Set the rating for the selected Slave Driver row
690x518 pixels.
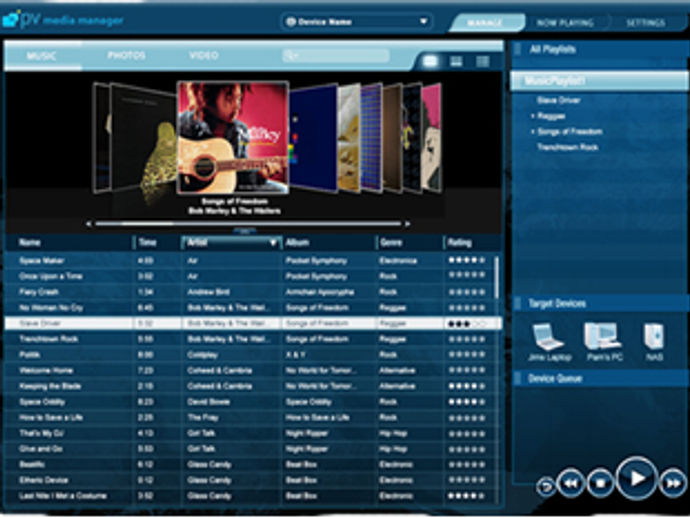click(466, 323)
